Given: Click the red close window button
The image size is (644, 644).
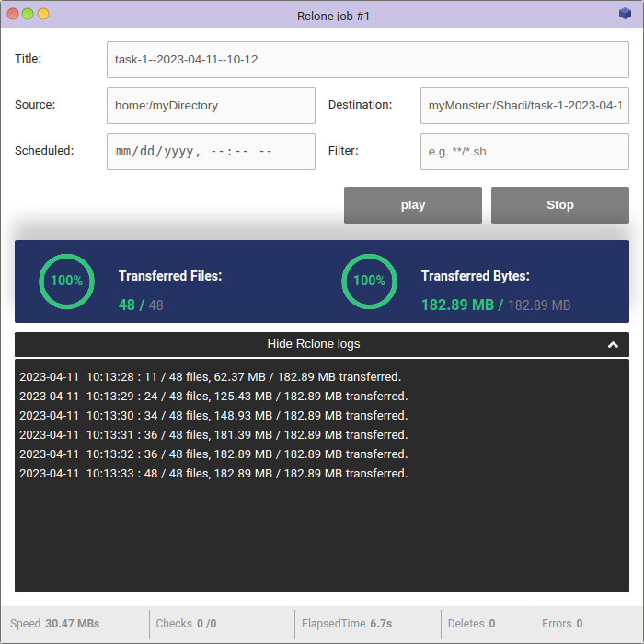Looking at the screenshot, I should click(x=13, y=14).
